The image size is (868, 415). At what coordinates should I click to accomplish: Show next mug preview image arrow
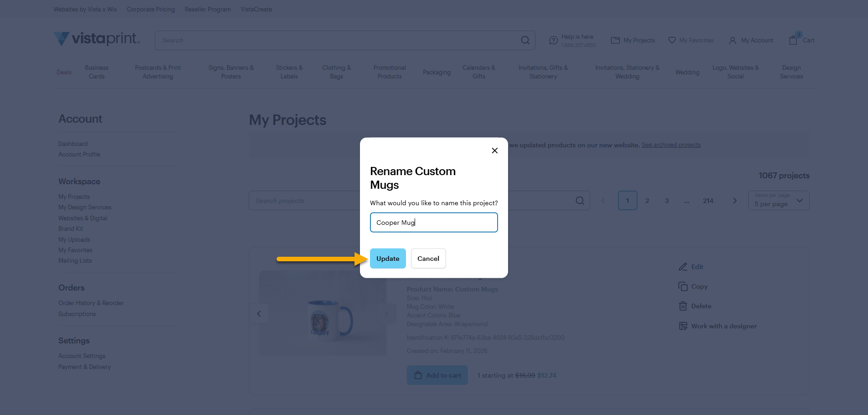(x=386, y=314)
